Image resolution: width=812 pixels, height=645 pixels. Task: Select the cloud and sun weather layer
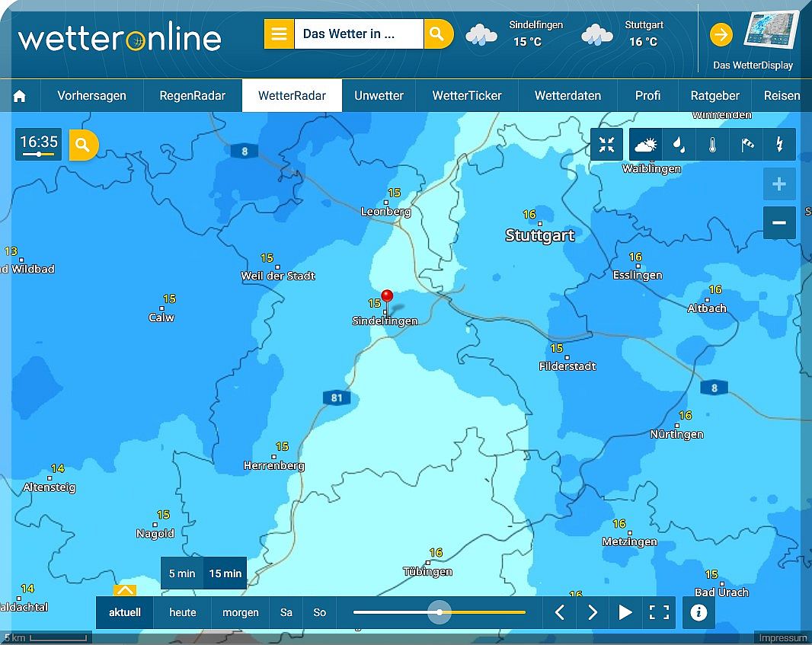[x=646, y=145]
